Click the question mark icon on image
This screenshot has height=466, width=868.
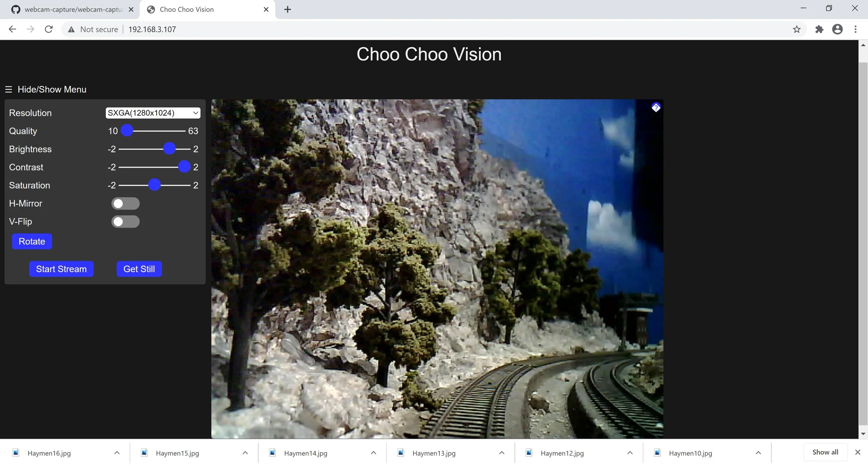[x=656, y=108]
